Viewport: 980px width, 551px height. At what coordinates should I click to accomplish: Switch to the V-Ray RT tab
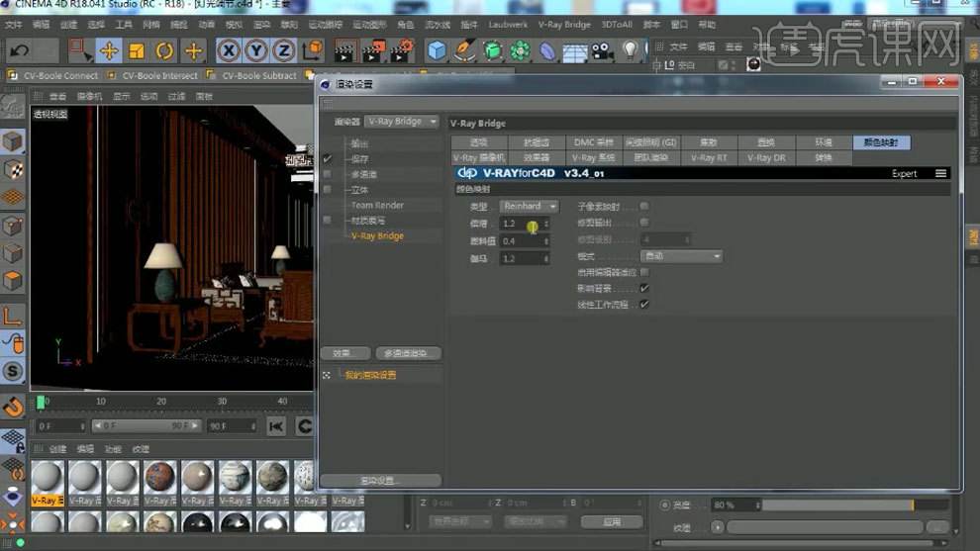point(709,158)
